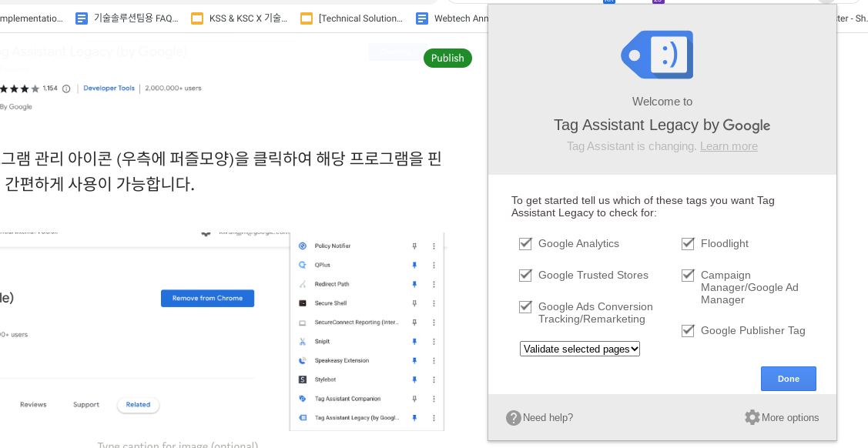Open Speakeasy Extension three-dot menu
This screenshot has width=868, height=448.
(434, 360)
